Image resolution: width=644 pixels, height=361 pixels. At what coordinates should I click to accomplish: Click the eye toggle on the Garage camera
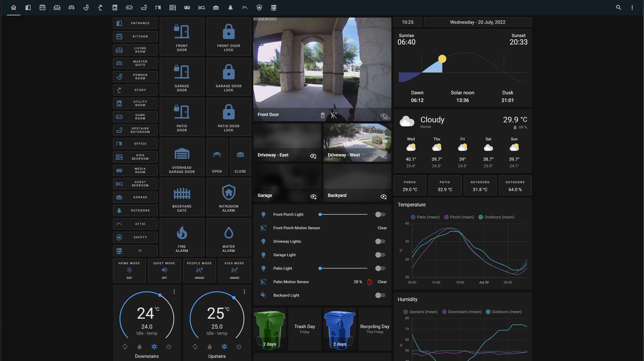(x=313, y=197)
